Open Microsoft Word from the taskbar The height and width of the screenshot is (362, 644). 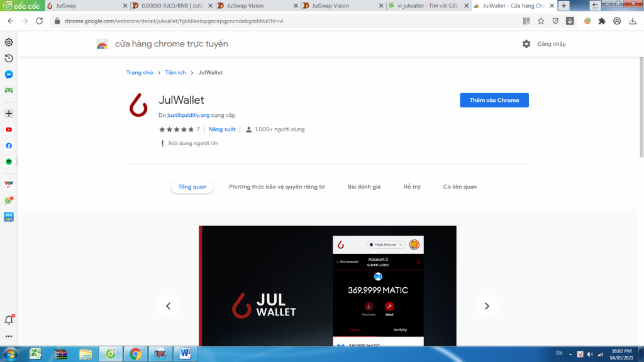185,354
